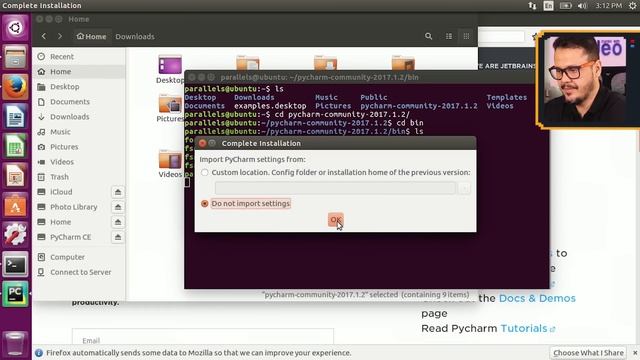Click Choose What I Share button
Viewport: 640px width, 360px height.
(x=588, y=353)
